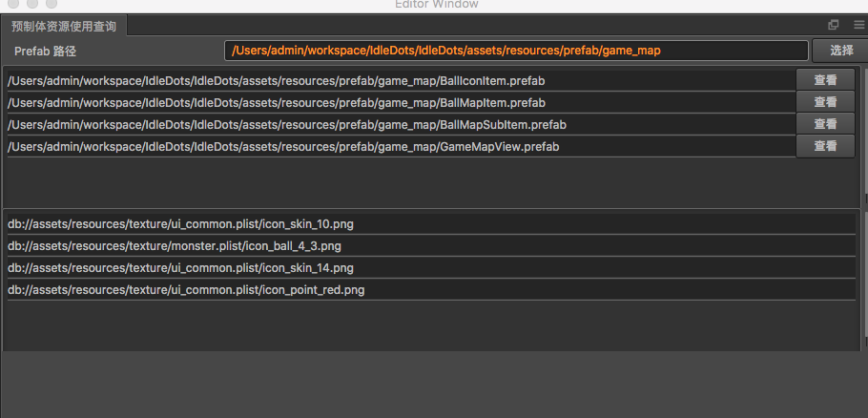Click 查看 for GameMapView.prefab
Screen dimensions: 868x418
coord(825,146)
